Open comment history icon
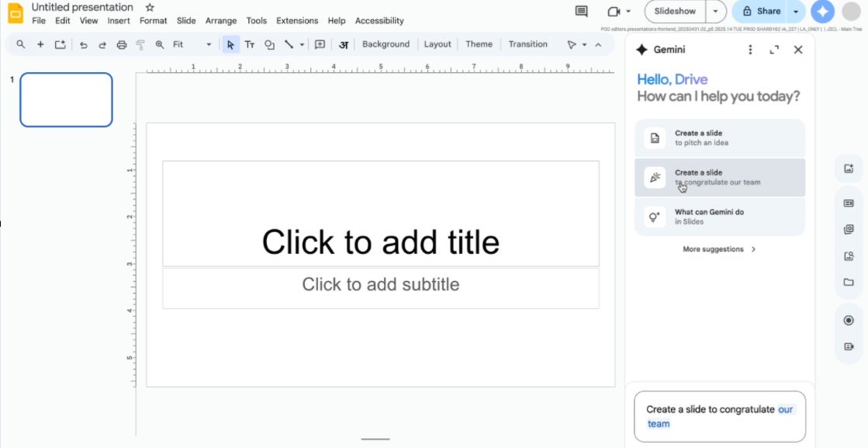This screenshot has width=868, height=448. tap(581, 12)
